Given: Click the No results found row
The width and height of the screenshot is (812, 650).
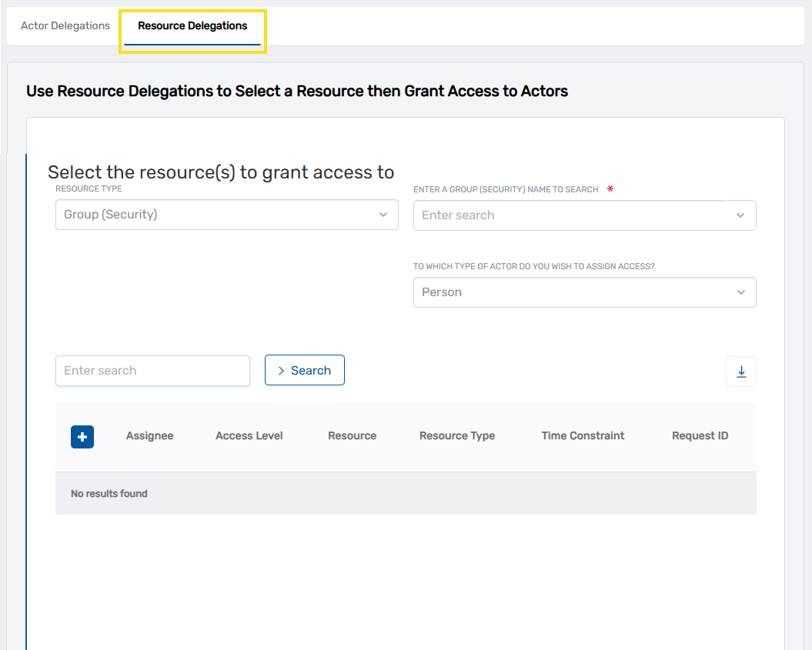Looking at the screenshot, I should point(406,493).
